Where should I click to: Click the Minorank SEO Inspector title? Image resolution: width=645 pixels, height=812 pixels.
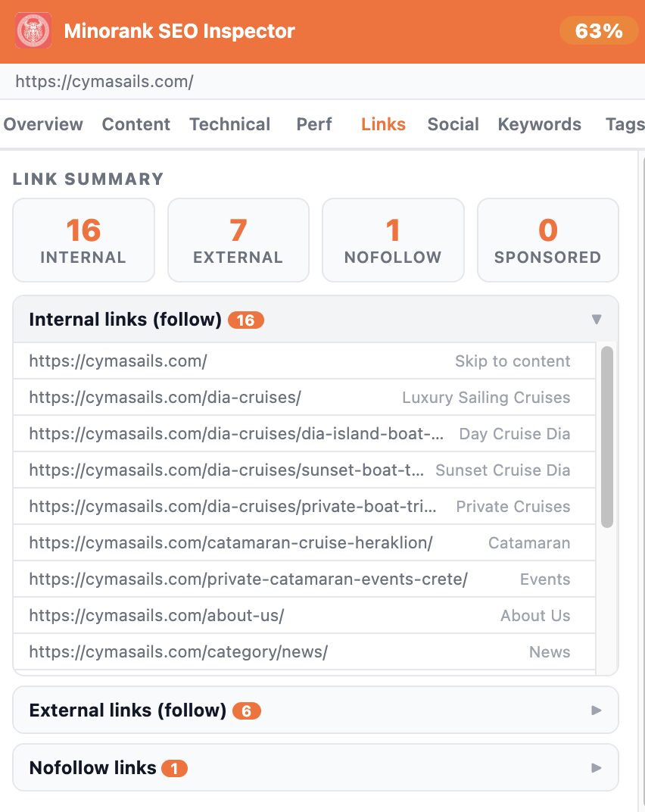point(179,31)
